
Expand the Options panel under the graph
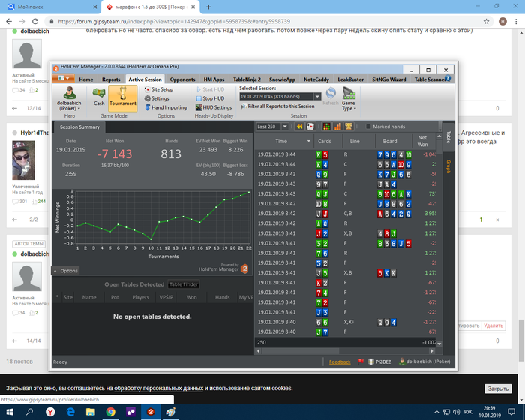[x=66, y=270]
